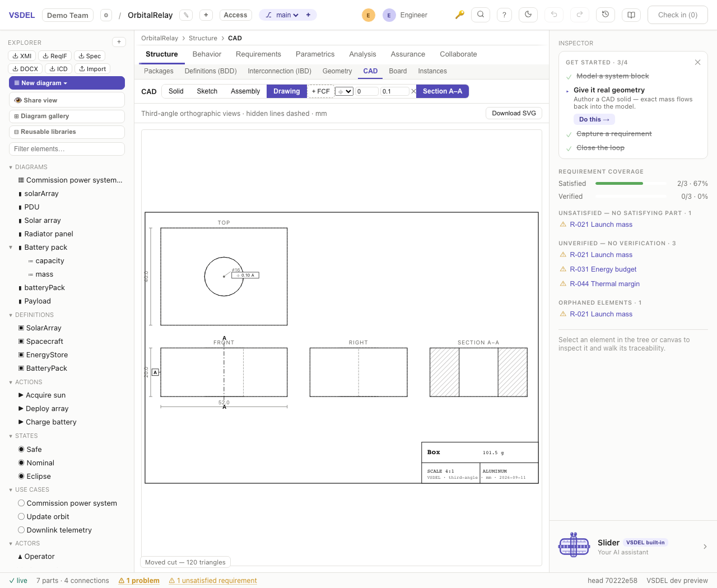Viewport: 717px width, 588px height.
Task: Open R-044 Thermal margin link
Action: [604, 284]
